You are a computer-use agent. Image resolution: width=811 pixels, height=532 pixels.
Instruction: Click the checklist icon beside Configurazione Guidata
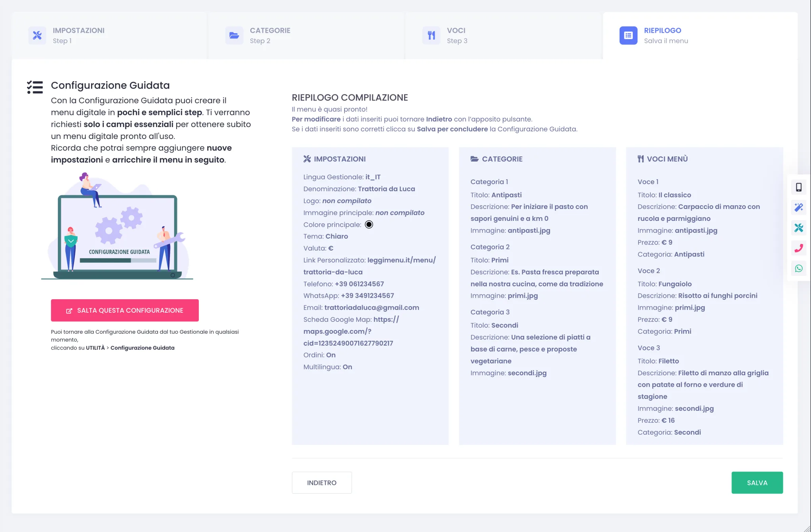pos(35,87)
